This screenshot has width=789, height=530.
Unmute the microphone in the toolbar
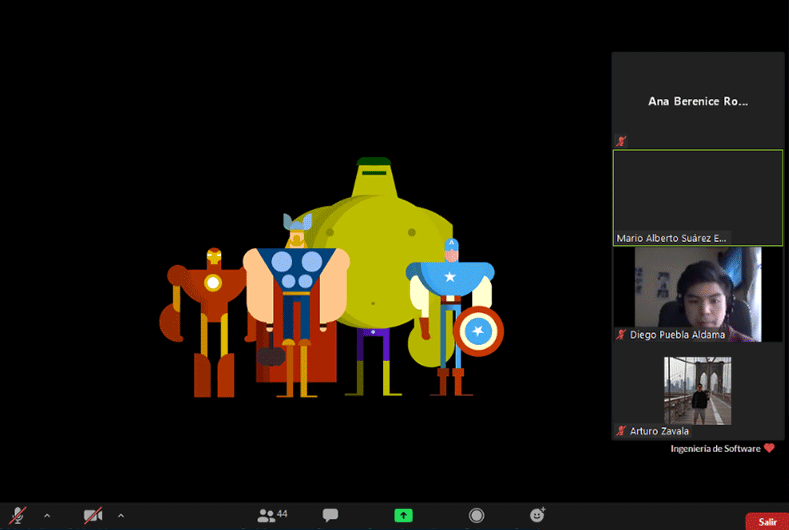(x=17, y=515)
